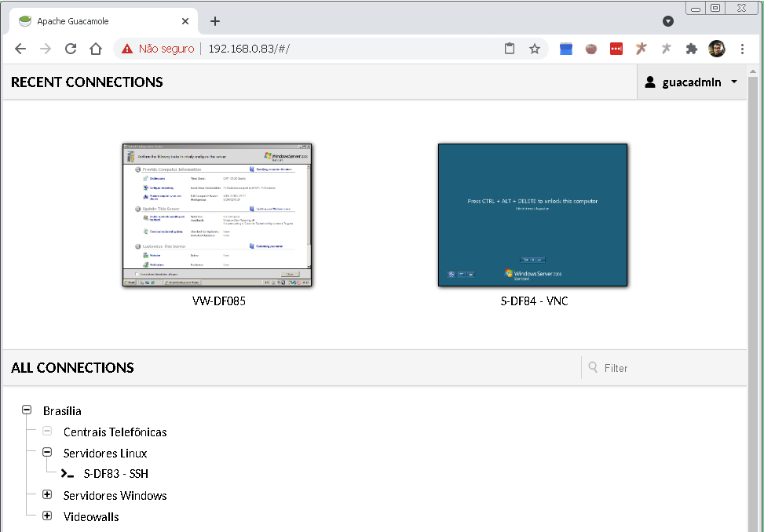Maximize the browser window

pos(715,9)
